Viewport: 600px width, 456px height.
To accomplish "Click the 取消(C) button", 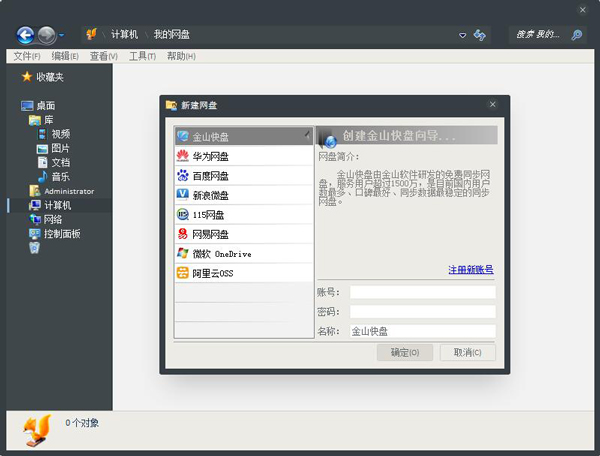I will point(468,352).
